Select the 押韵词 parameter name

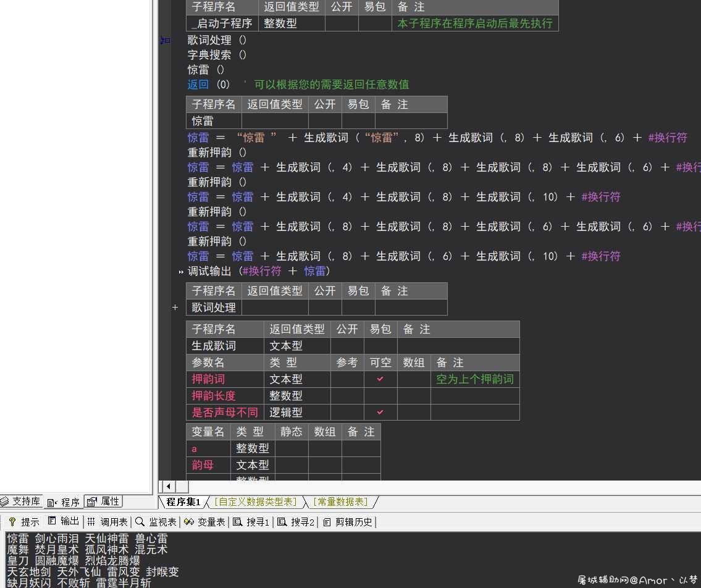click(x=225, y=379)
